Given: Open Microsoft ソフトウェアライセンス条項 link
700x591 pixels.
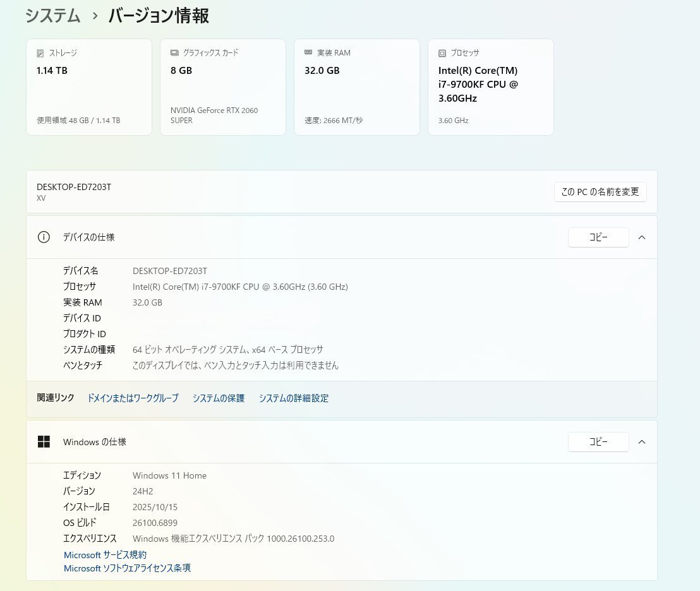Looking at the screenshot, I should (x=127, y=568).
